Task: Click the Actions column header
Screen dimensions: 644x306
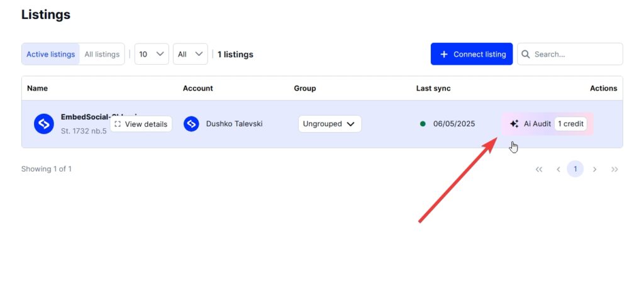Action: [603, 88]
